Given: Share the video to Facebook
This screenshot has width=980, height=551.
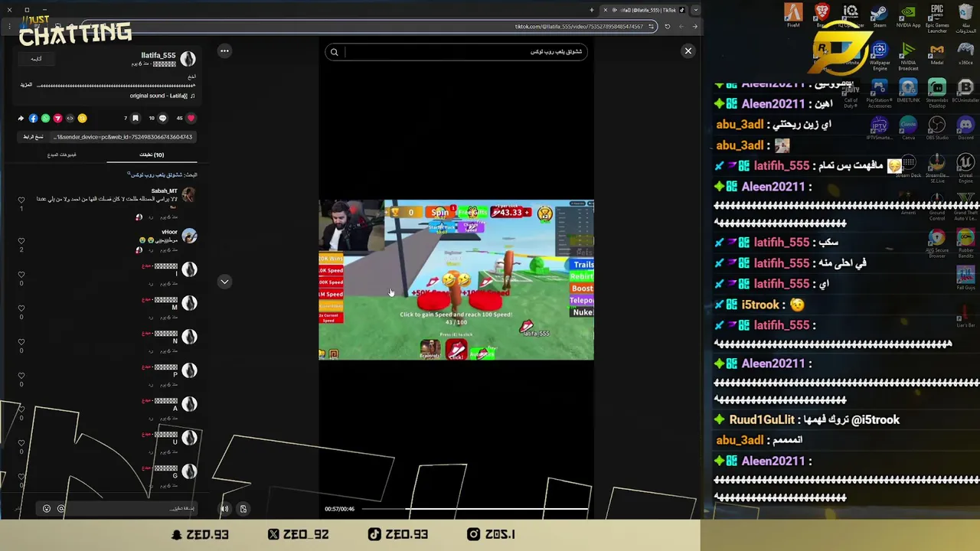Looking at the screenshot, I should 33,119.
